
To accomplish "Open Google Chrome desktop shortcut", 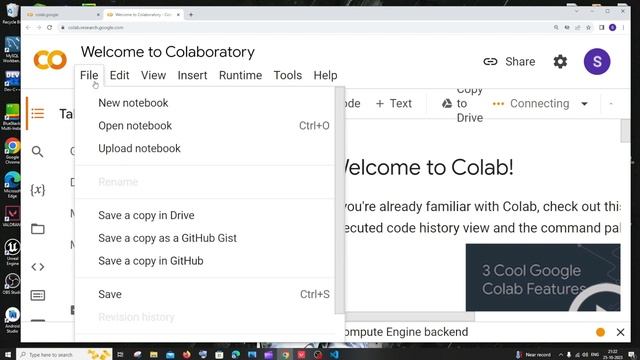I will (x=12, y=151).
